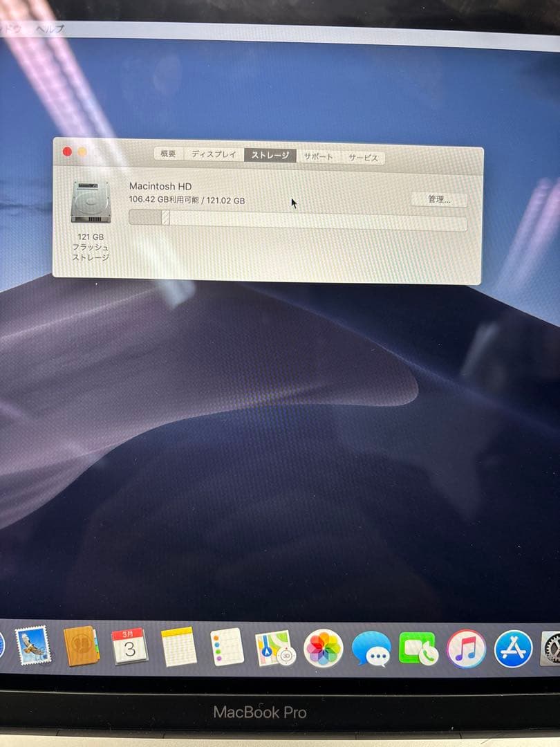The image size is (560, 747).
Task: Click the 管理... button
Action: click(x=439, y=199)
